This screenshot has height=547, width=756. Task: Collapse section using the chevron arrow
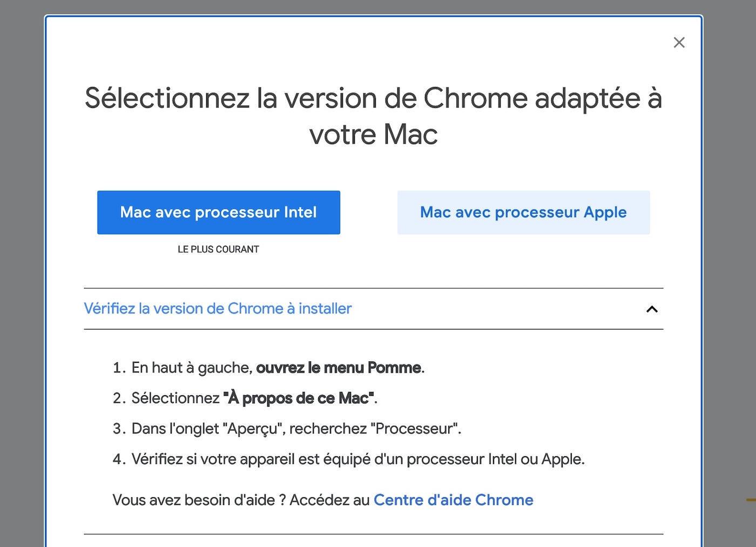pyautogui.click(x=652, y=309)
